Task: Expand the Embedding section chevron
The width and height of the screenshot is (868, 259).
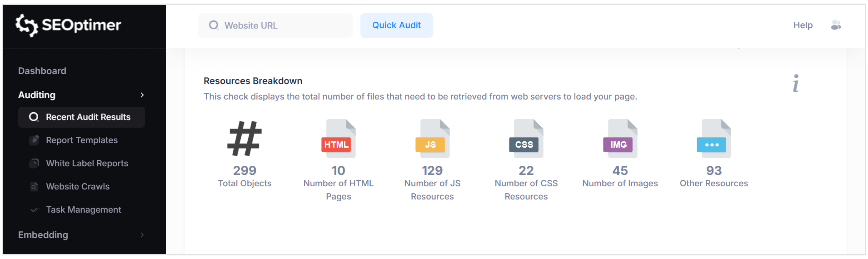Action: tap(142, 235)
